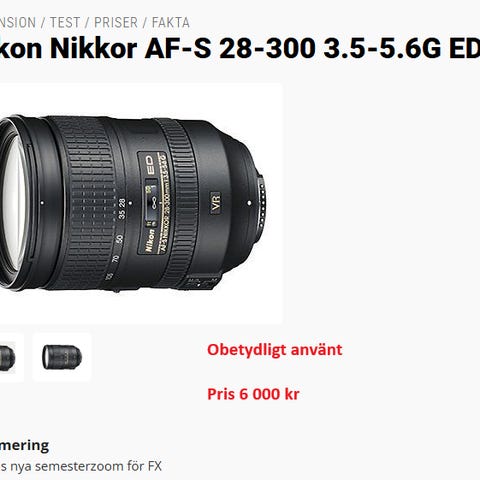Click the 28 focal length marking

(122, 202)
